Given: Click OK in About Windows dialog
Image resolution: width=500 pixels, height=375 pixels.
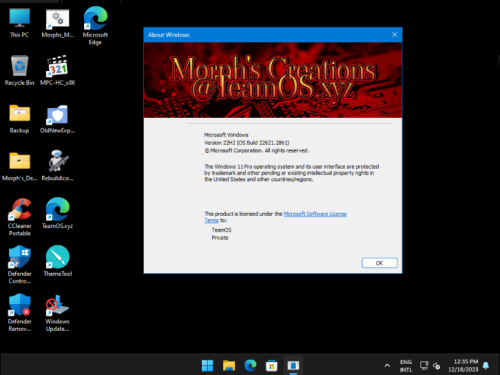Looking at the screenshot, I should click(x=379, y=263).
